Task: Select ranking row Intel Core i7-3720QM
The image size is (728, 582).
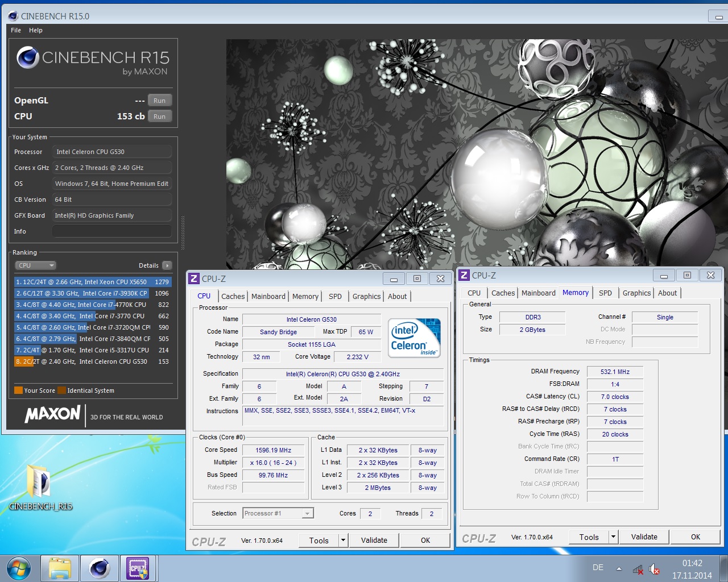Action: 93,327
